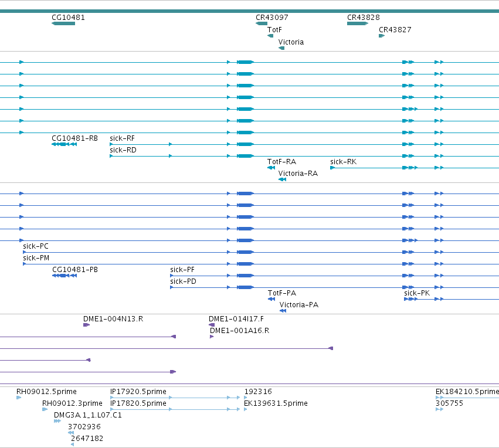Select the Victoria-PA protein label

pyautogui.click(x=299, y=305)
